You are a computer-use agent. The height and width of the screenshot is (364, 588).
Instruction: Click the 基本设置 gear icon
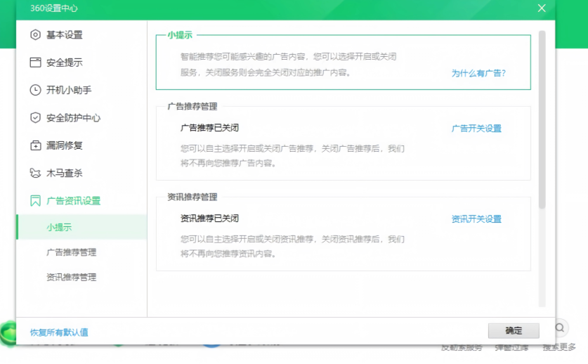click(35, 35)
